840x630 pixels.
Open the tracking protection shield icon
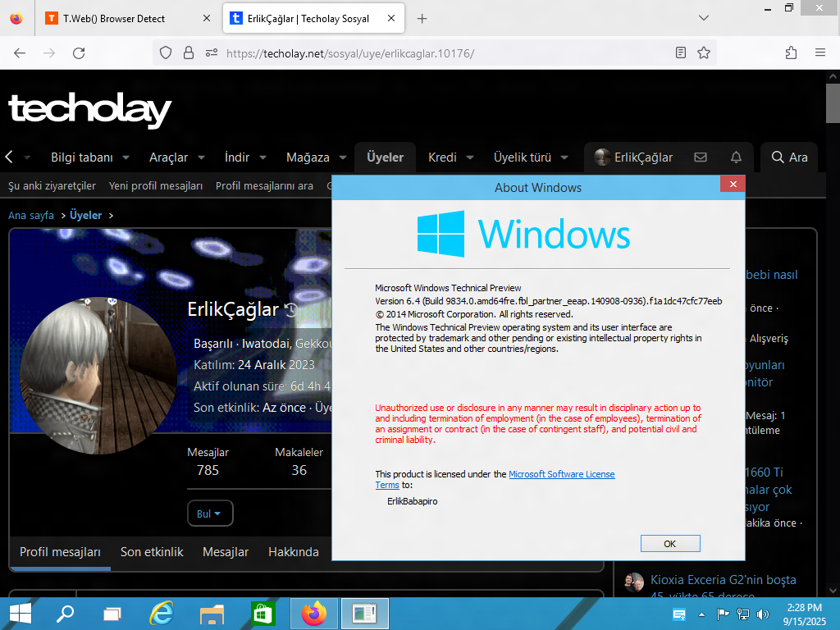(x=166, y=52)
